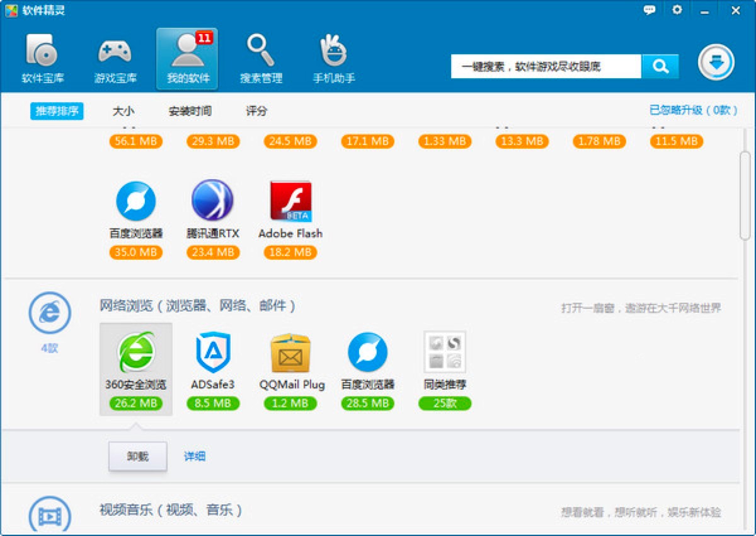756x536 pixels.
Task: Open the 游戏宝库 game library
Action: tap(115, 59)
